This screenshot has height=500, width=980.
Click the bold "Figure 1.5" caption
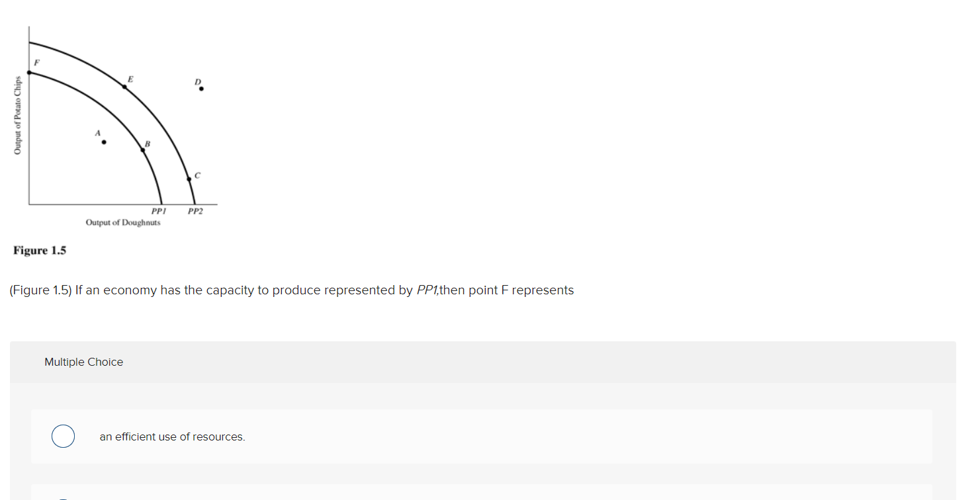40,251
